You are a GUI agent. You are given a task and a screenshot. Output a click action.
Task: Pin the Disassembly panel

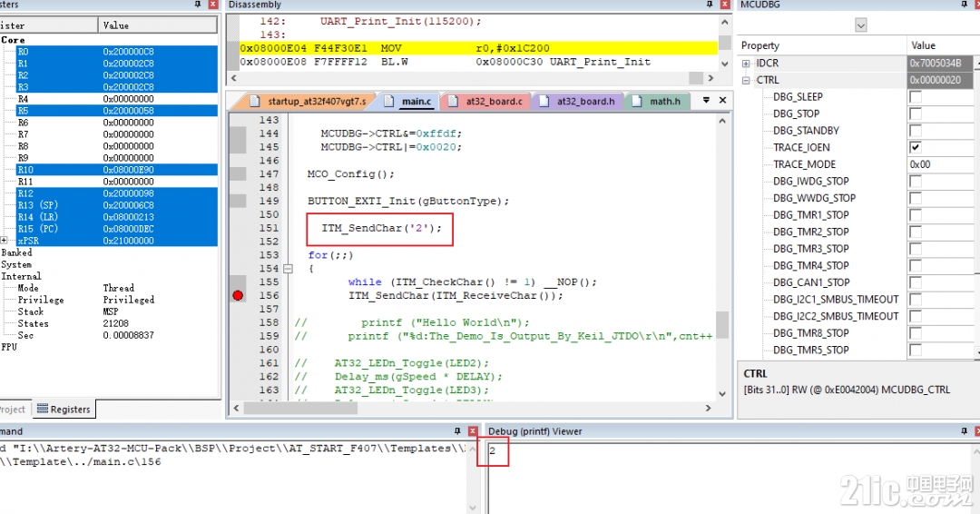[710, 5]
